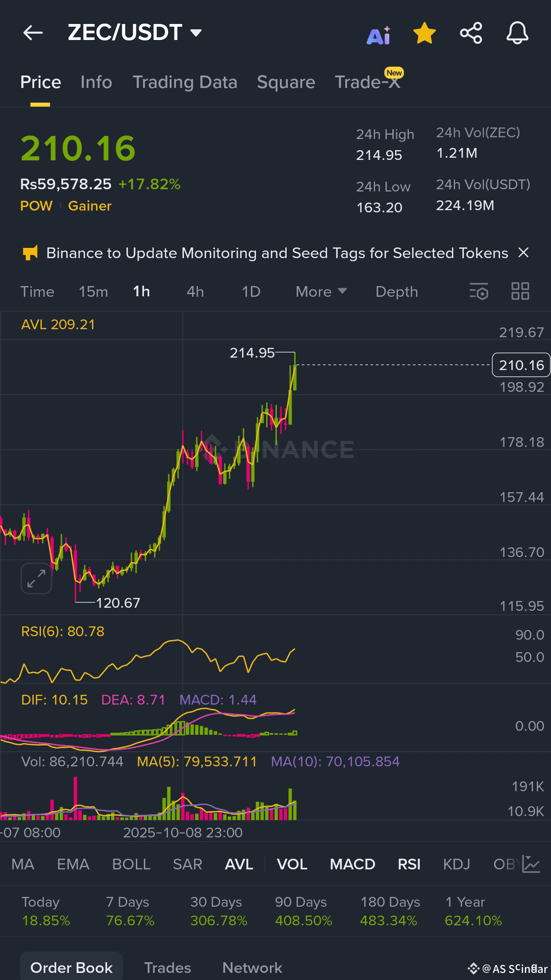This screenshot has width=551, height=980.
Task: Open the ZEC/USDT pair selector dropdown
Action: (135, 32)
